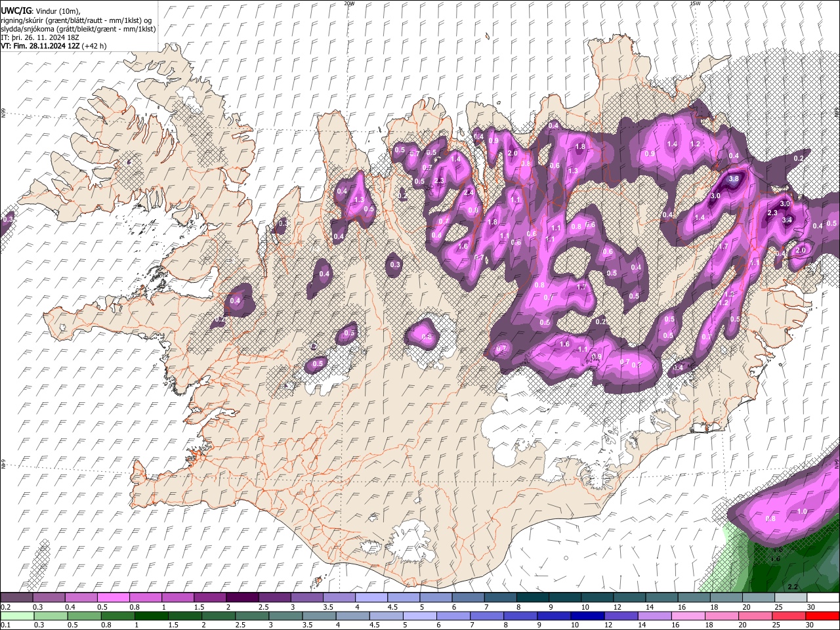
Task: Click the 2.2 rain value in the green area
Action: (x=793, y=587)
